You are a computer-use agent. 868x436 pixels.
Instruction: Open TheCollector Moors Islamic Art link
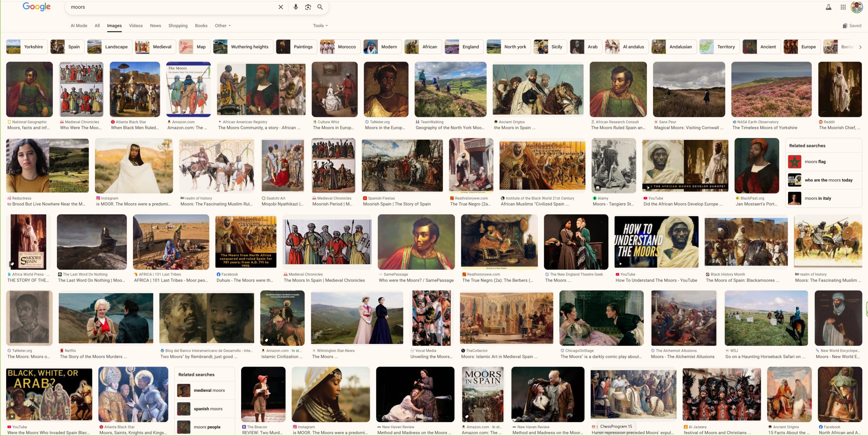pyautogui.click(x=499, y=357)
